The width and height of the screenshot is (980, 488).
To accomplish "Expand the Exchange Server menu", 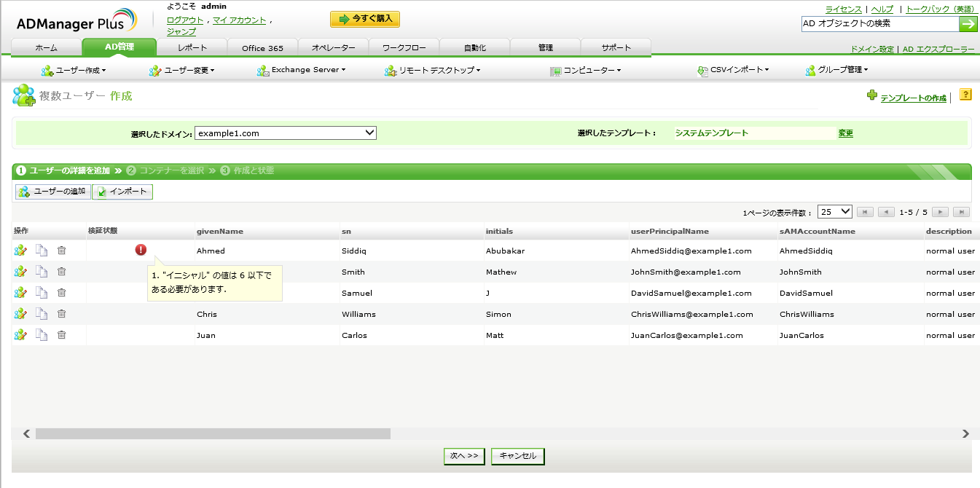I will pyautogui.click(x=301, y=71).
